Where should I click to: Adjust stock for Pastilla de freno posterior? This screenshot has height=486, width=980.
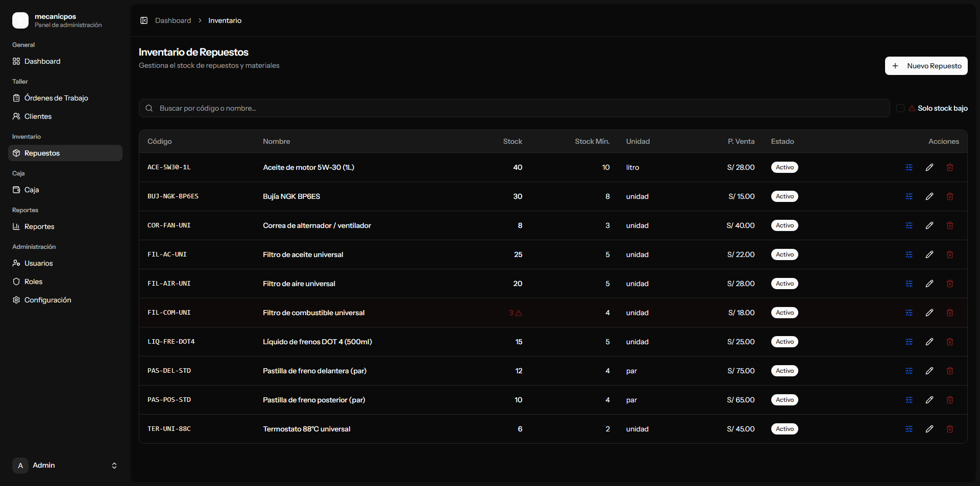point(909,400)
